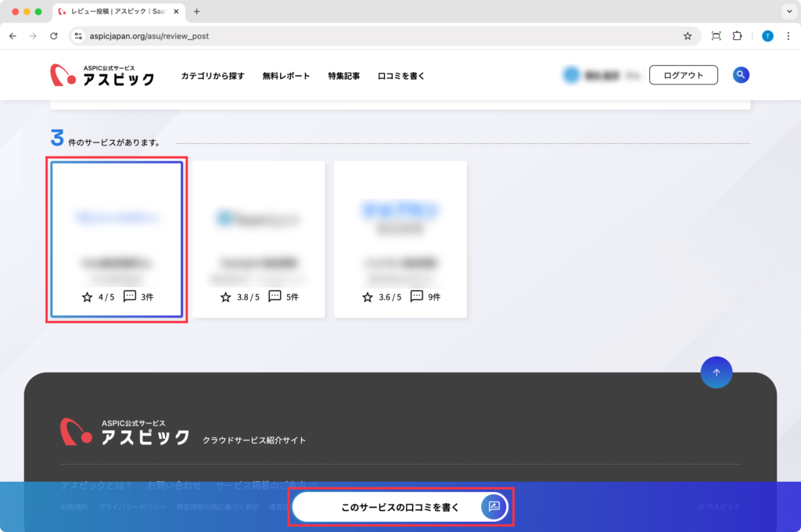801x532 pixels.
Task: Click the 件のサービスがあります text
Action: pyautogui.click(x=114, y=142)
